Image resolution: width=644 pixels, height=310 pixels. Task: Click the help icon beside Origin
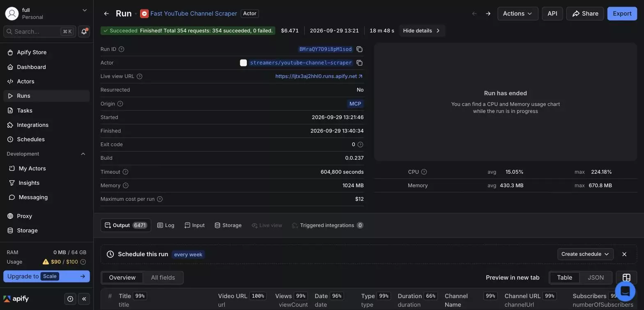(x=120, y=104)
